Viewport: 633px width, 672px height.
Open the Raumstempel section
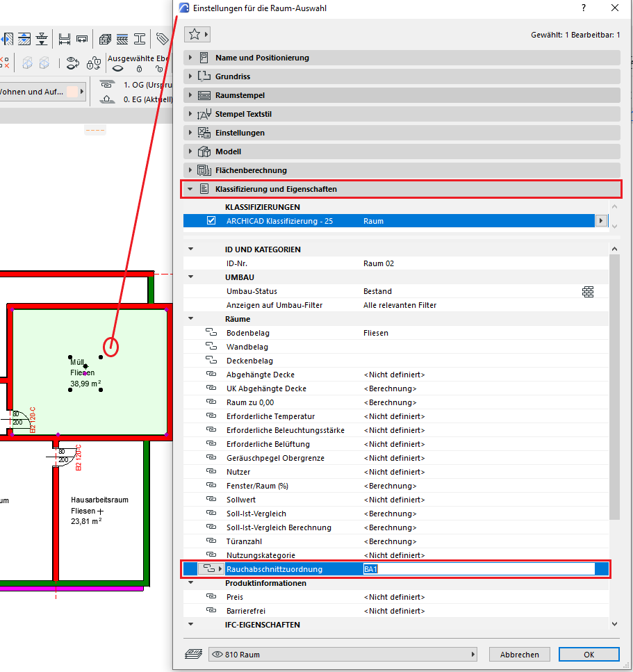pyautogui.click(x=240, y=95)
